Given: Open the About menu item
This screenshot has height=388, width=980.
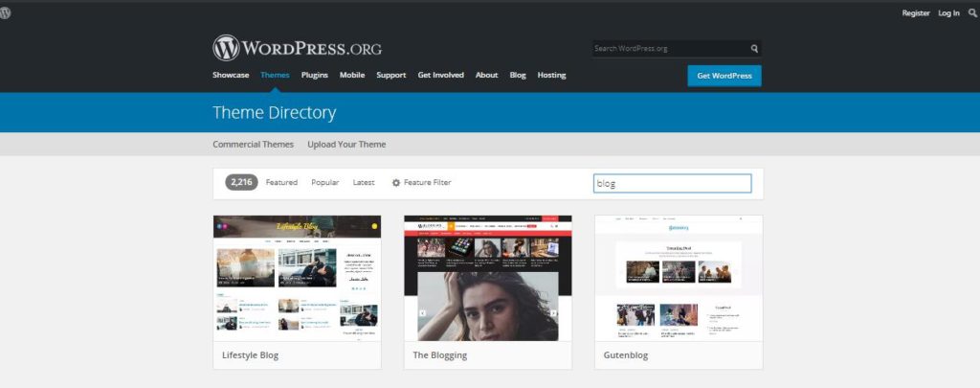Looking at the screenshot, I should click(x=487, y=75).
